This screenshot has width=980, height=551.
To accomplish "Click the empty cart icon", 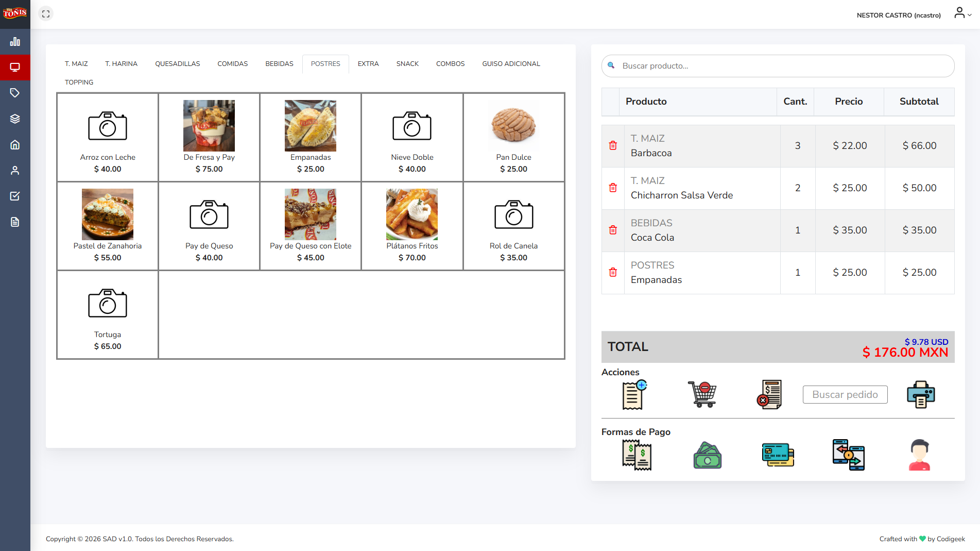I will 702,395.
